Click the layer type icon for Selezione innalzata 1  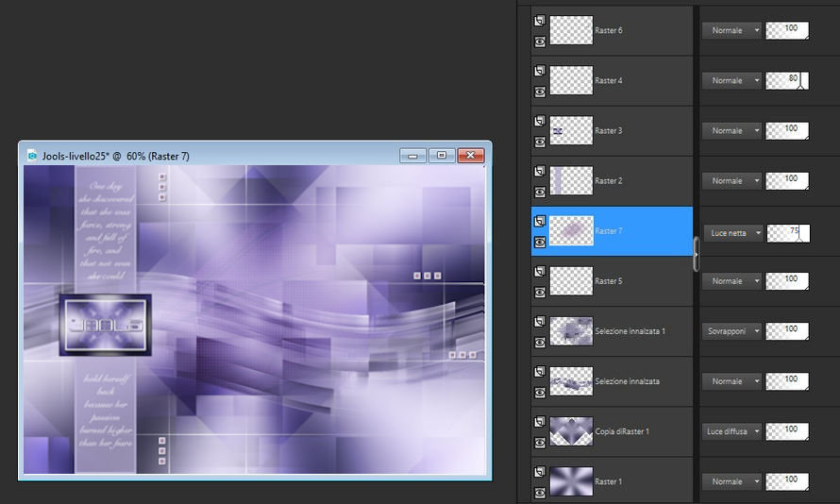point(540,320)
